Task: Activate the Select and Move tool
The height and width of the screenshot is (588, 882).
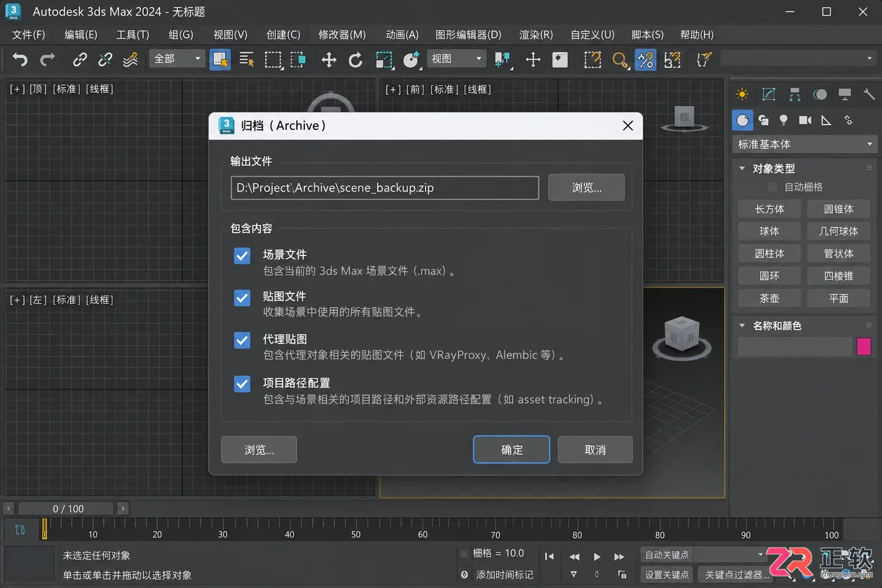Action: [x=329, y=59]
